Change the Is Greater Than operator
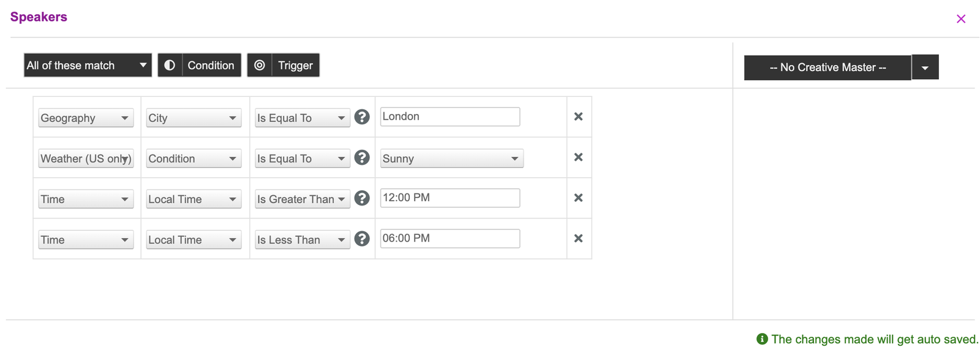 click(x=303, y=199)
